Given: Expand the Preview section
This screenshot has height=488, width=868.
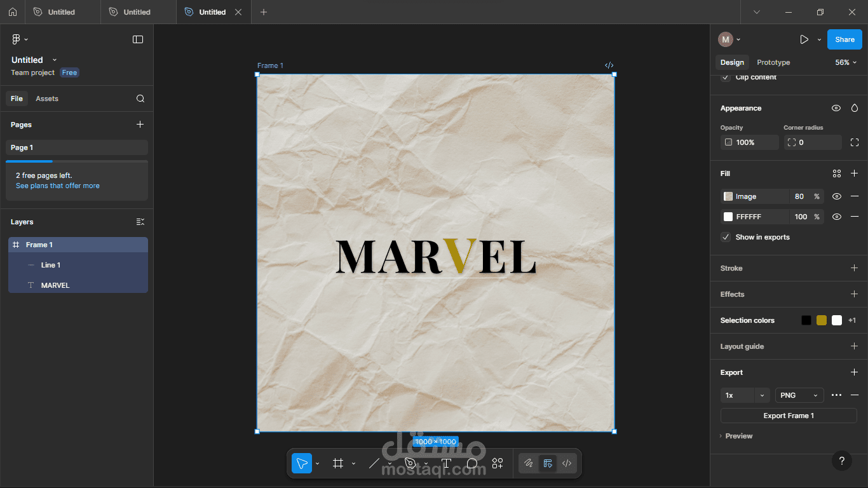Looking at the screenshot, I should point(736,436).
